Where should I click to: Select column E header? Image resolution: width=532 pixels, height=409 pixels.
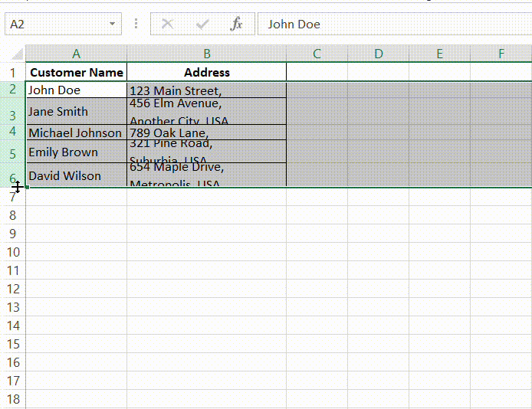(440, 54)
